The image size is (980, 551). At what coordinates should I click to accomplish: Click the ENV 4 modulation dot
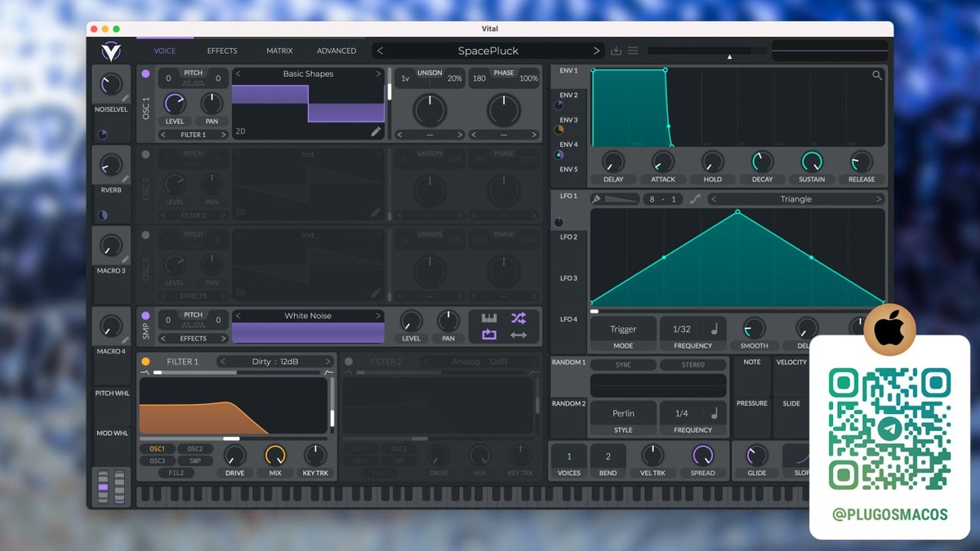559,154
